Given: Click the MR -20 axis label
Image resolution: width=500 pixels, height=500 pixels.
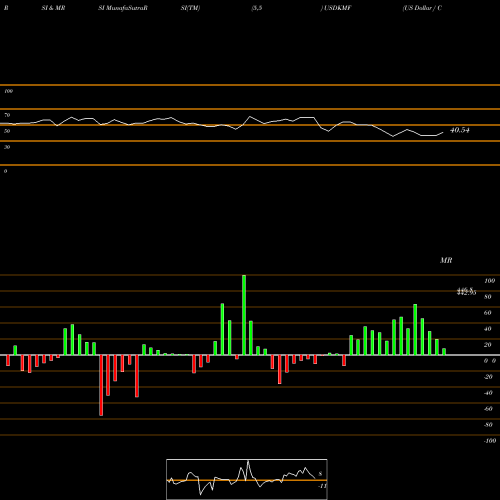Looking at the screenshot, I should [x=488, y=377].
